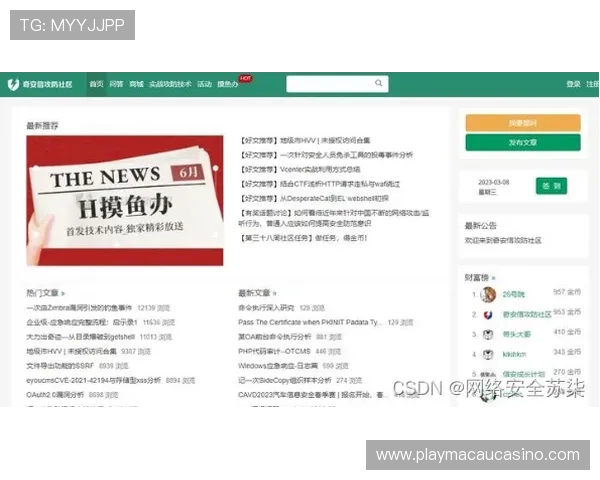Click the 2023-03-08 date text

[494, 182]
